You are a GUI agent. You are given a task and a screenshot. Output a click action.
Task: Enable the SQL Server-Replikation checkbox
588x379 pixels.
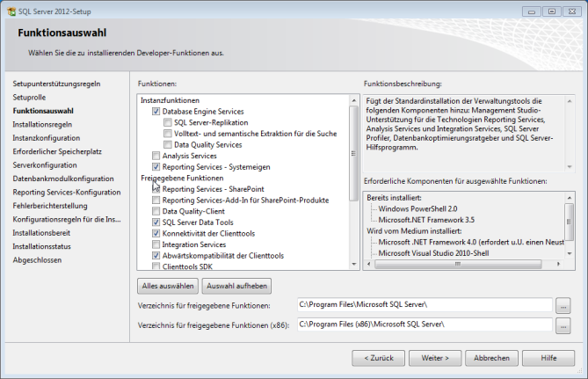tap(168, 123)
